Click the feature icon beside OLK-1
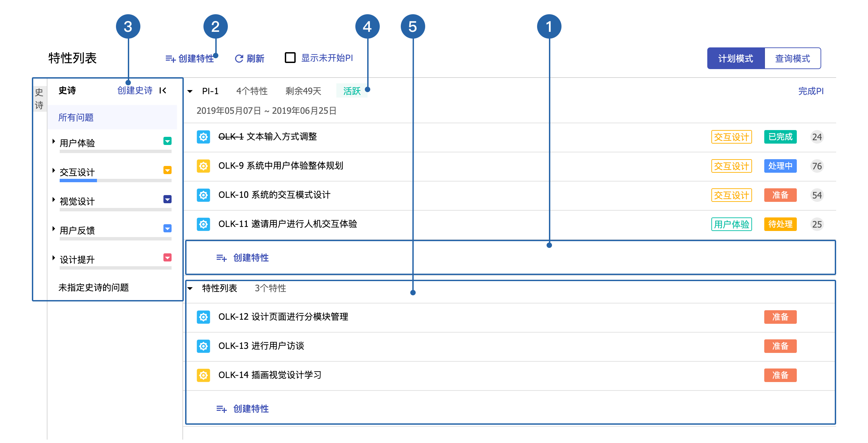 point(203,137)
